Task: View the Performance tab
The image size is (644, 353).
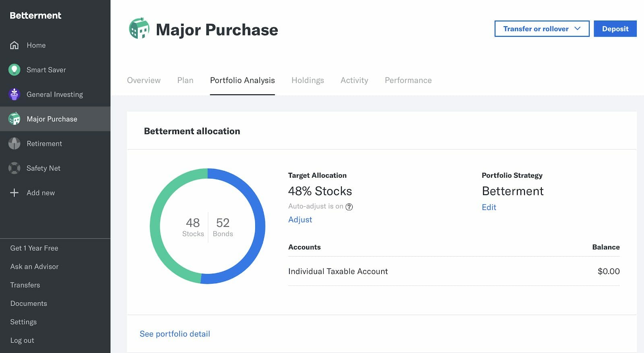Action: pos(408,80)
